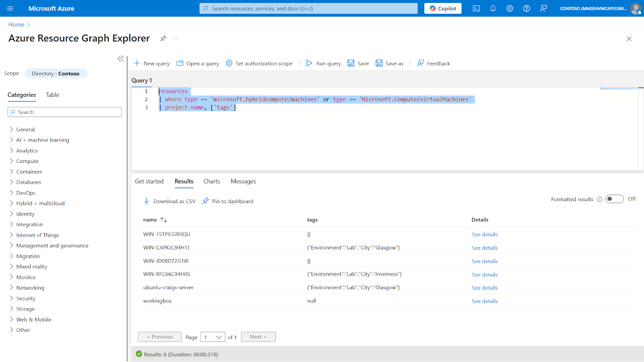644x362 pixels.
Task: Close the Resource Graph Explorer blade
Action: [x=629, y=39]
